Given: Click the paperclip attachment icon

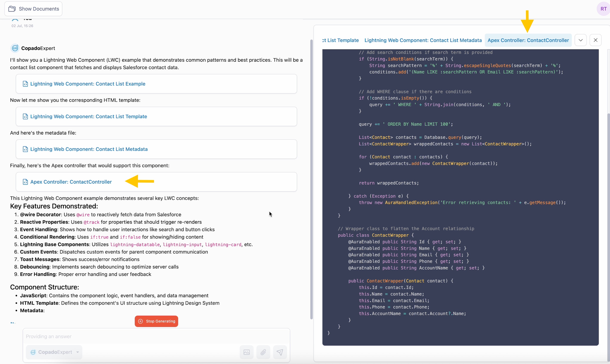Looking at the screenshot, I should pos(263,352).
